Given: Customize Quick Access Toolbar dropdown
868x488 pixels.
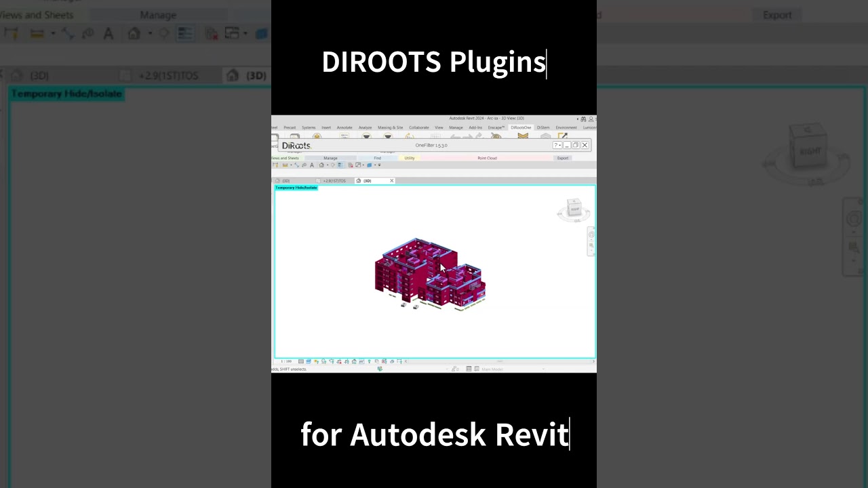Looking at the screenshot, I should (x=379, y=165).
